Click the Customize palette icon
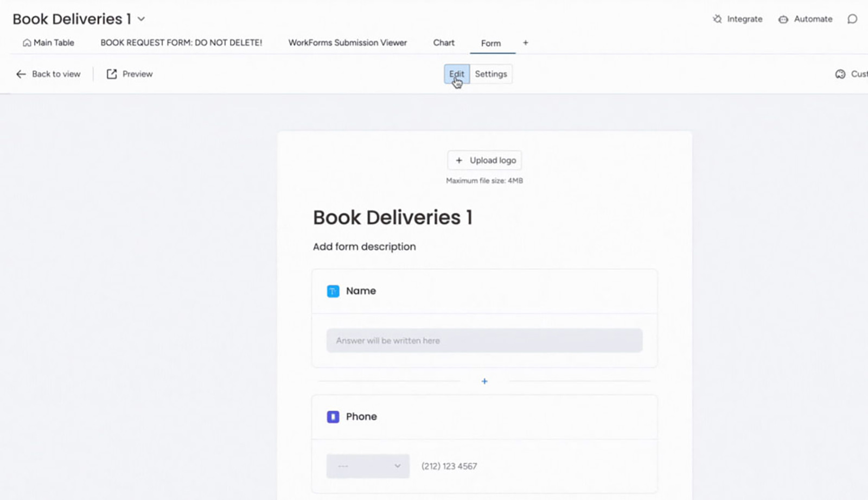 [x=840, y=74]
